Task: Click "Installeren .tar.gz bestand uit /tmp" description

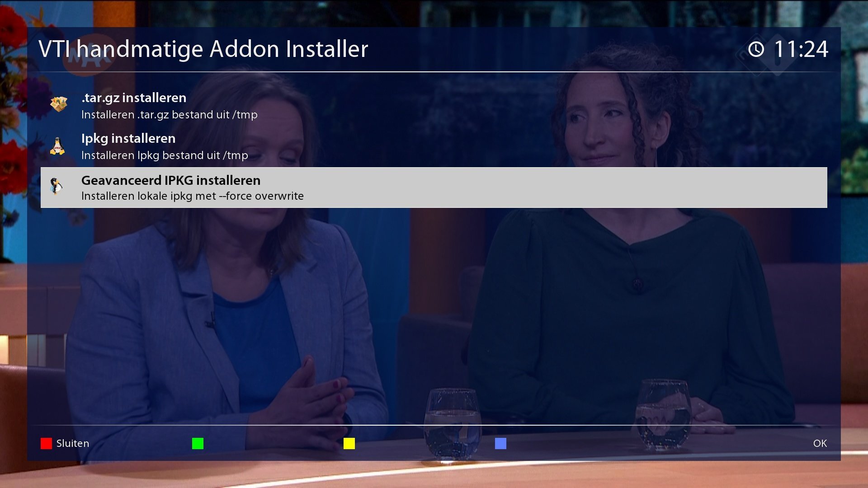Action: click(170, 115)
